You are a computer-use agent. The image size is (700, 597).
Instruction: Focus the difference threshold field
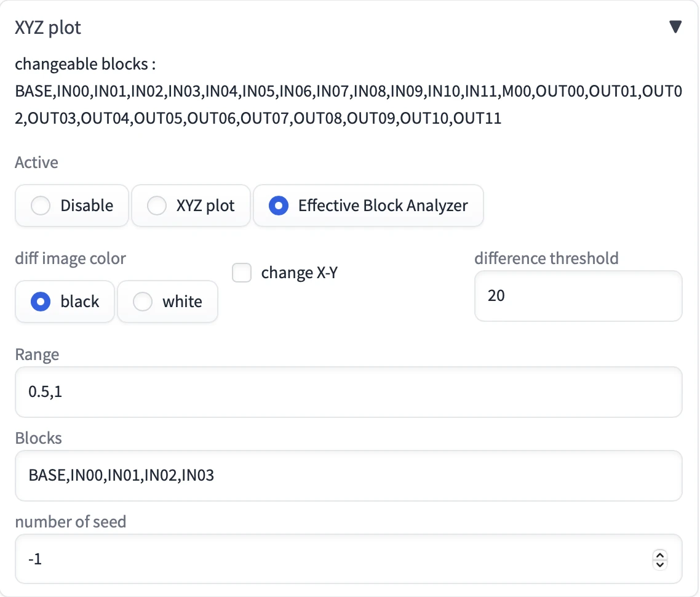pyautogui.click(x=578, y=296)
